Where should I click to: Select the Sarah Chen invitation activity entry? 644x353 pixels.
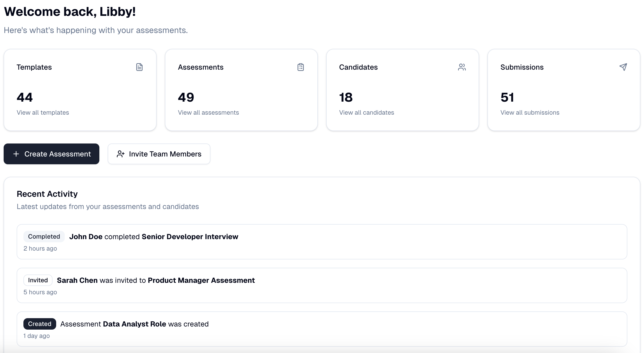322,285
